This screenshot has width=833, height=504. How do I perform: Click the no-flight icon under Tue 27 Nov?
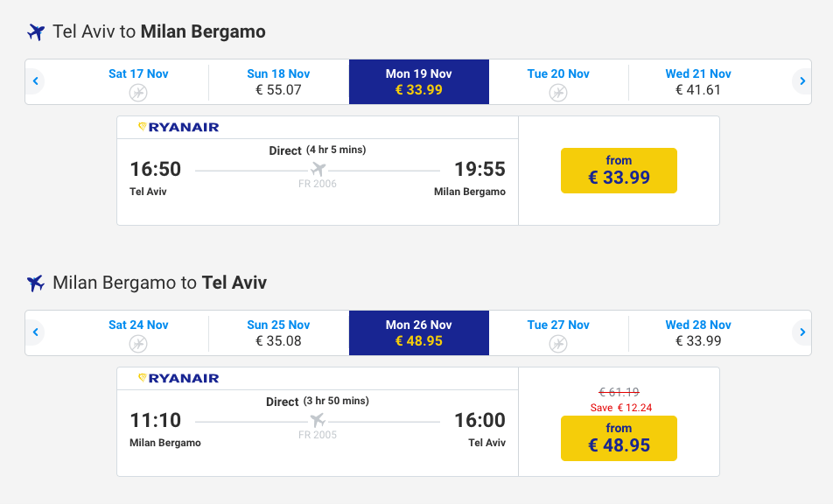click(x=558, y=343)
